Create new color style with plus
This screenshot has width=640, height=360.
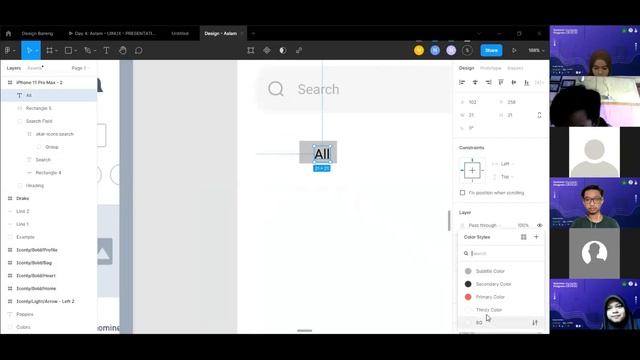[x=536, y=237]
